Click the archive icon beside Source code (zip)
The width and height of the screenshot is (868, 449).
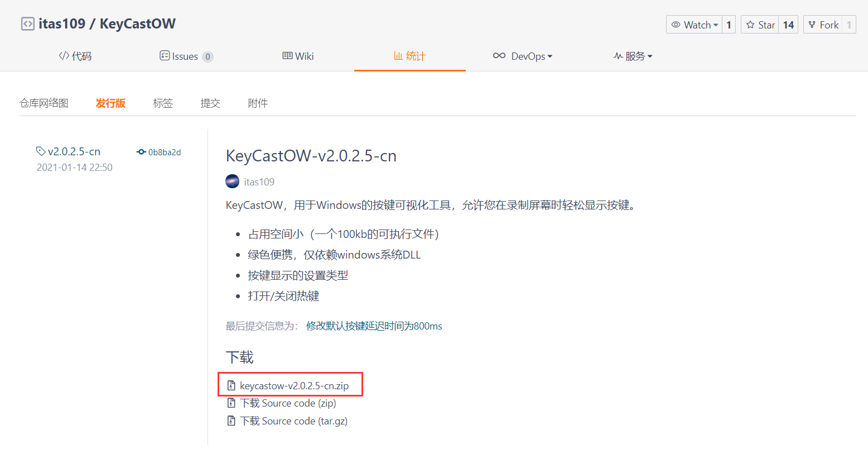point(232,403)
